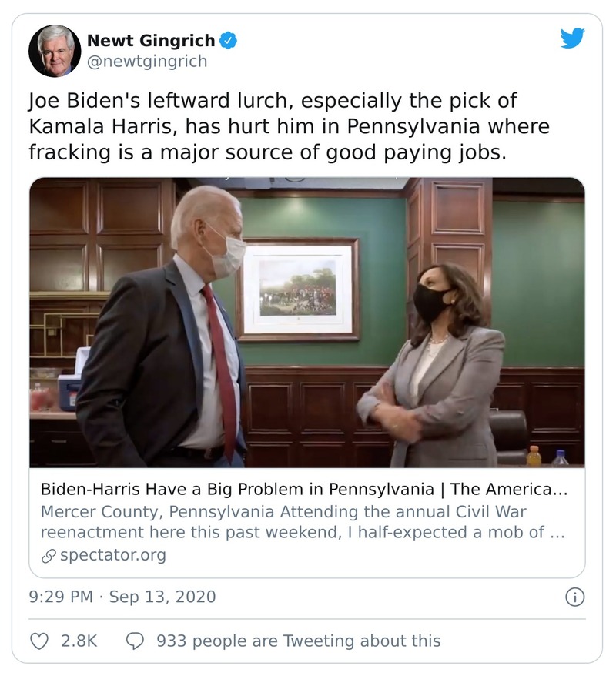Viewport: 616px width, 676px height.
Task: Click the framed painting in the photo
Action: [297, 288]
